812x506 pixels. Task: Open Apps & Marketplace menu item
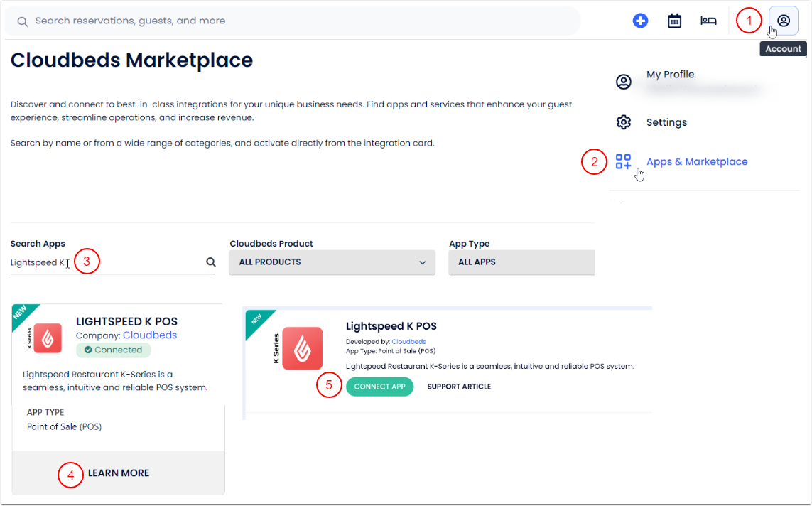[696, 162]
